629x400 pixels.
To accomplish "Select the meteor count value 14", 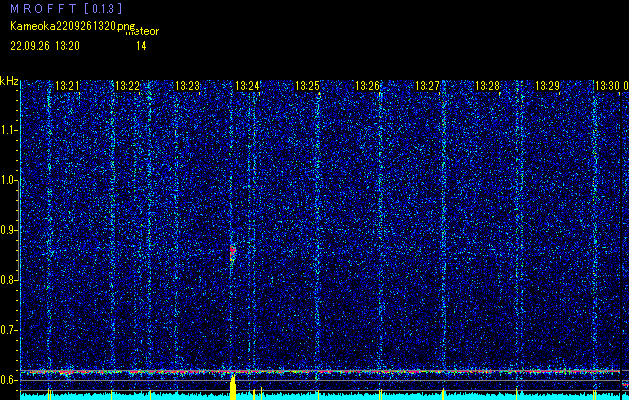I will point(141,46).
